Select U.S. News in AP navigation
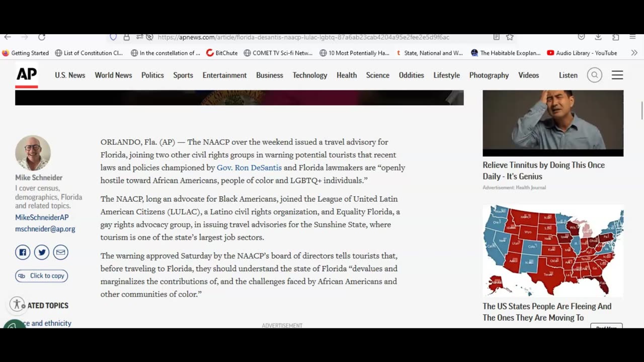This screenshot has width=644, height=362. (70, 75)
